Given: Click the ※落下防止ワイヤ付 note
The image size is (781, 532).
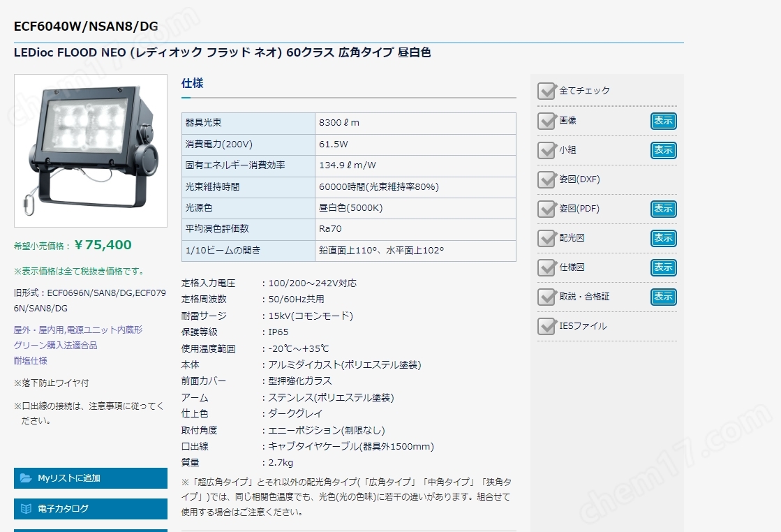Looking at the screenshot, I should [52, 383].
